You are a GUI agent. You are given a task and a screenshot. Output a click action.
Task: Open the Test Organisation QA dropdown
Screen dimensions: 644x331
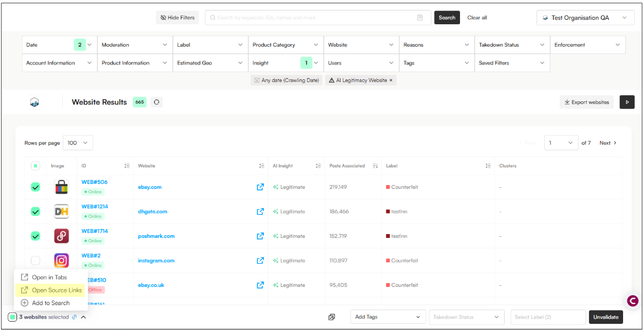click(x=584, y=18)
